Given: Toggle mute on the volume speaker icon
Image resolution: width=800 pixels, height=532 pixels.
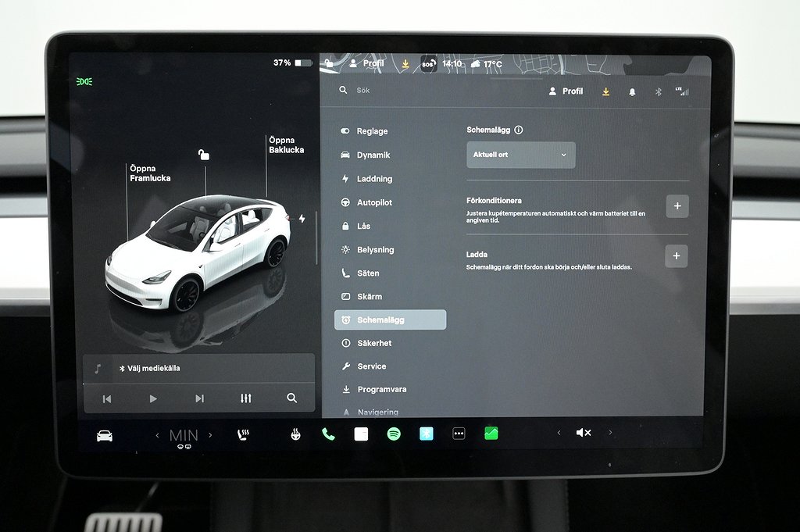Looking at the screenshot, I should coord(584,433).
